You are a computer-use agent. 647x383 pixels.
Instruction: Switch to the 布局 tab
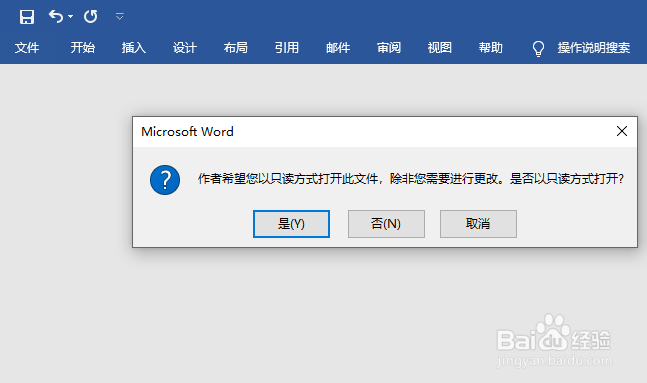point(236,48)
